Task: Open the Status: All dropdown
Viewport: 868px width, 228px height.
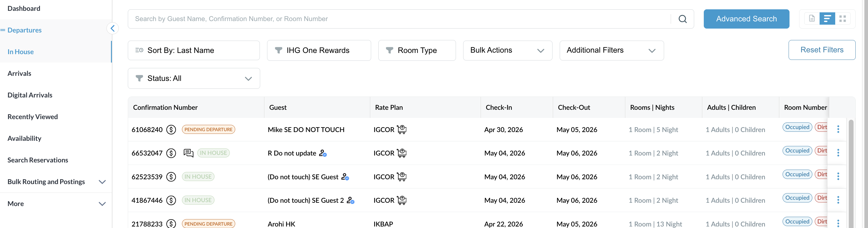Action: pos(194,79)
